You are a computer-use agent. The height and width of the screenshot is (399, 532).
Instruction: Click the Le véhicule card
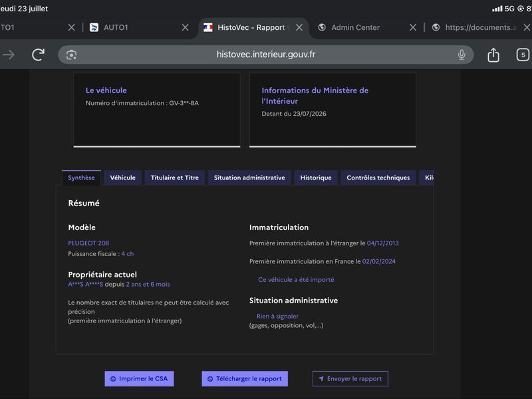[157, 110]
